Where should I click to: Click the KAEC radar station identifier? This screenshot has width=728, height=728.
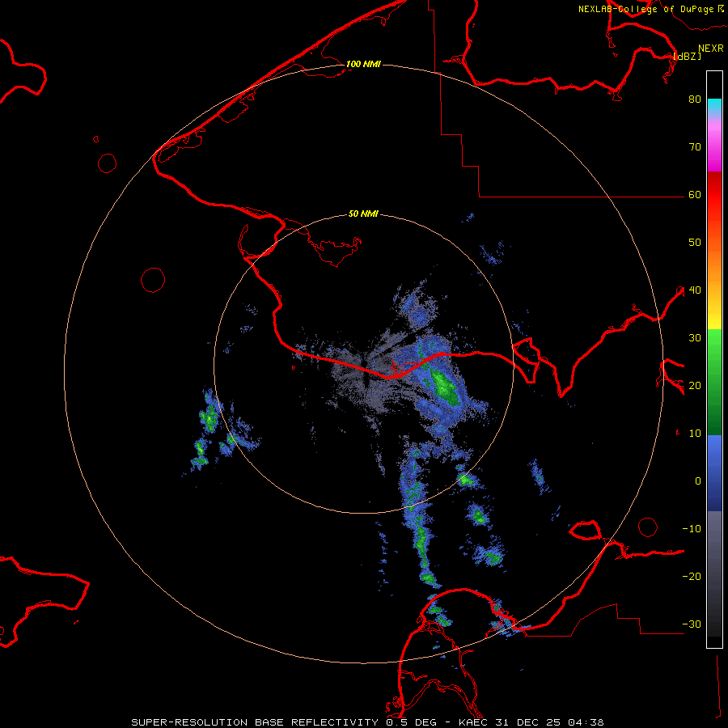click(x=473, y=722)
